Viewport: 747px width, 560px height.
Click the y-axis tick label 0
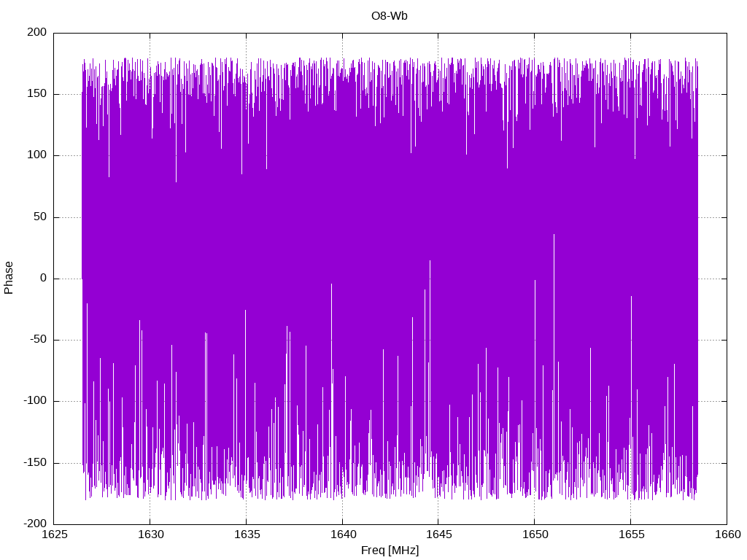pos(44,278)
